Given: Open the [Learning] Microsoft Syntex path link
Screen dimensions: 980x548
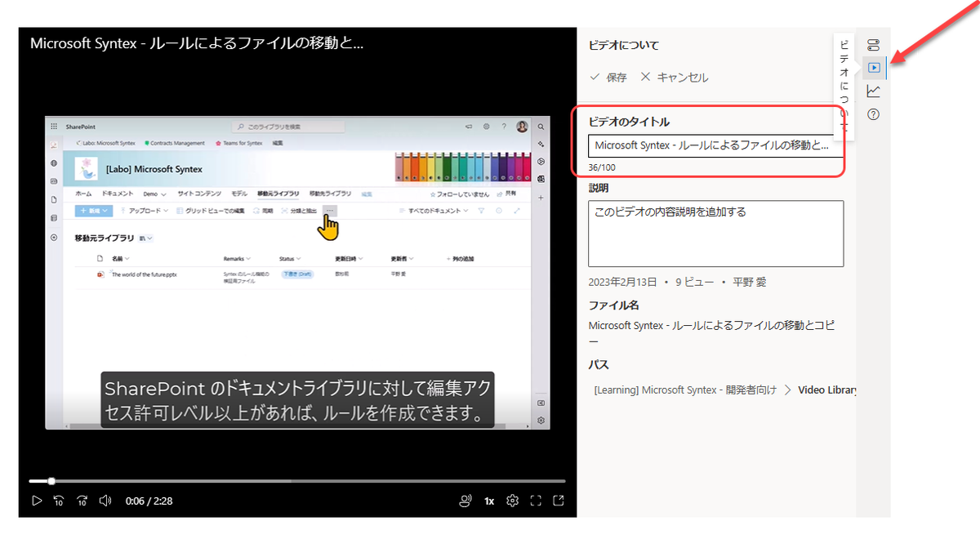Looking at the screenshot, I should coord(686,390).
